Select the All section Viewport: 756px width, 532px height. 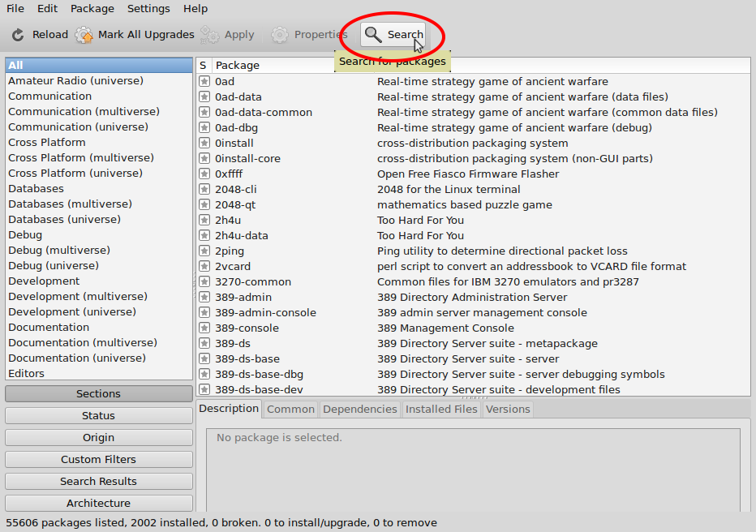pos(99,65)
